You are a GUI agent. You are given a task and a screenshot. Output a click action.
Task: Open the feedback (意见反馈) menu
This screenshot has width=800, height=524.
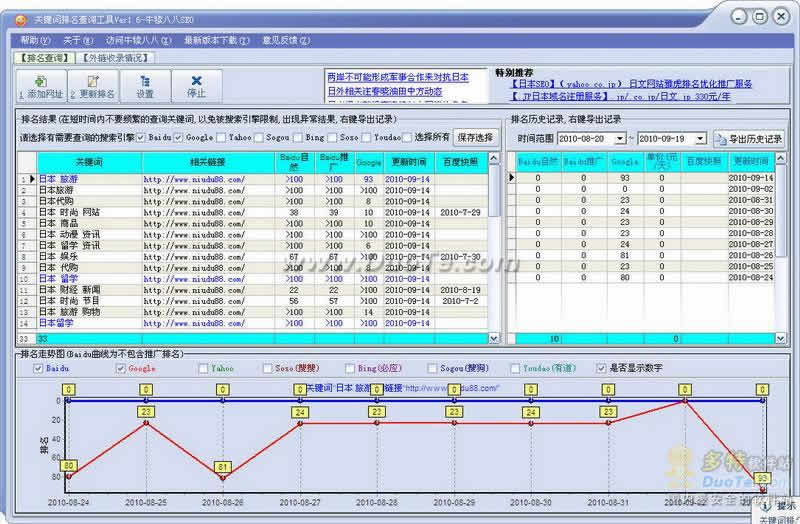(x=286, y=40)
